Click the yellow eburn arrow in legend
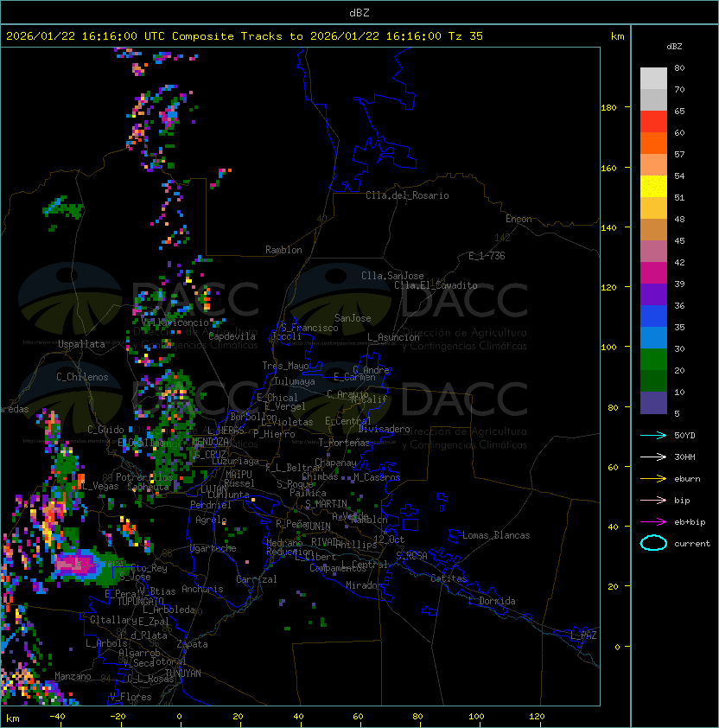The image size is (719, 728). point(653,479)
